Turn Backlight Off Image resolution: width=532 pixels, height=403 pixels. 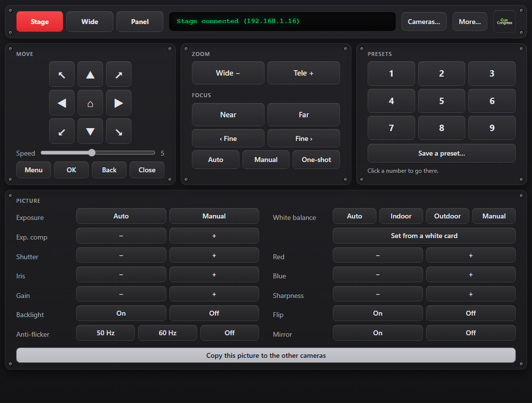coord(214,313)
